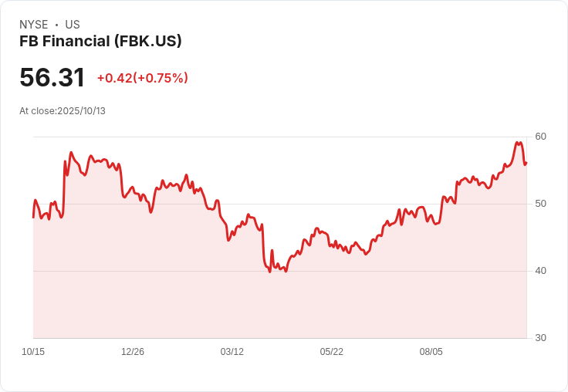Screen dimensions: 568x392
Task: Click the US market label
Action: coord(73,24)
